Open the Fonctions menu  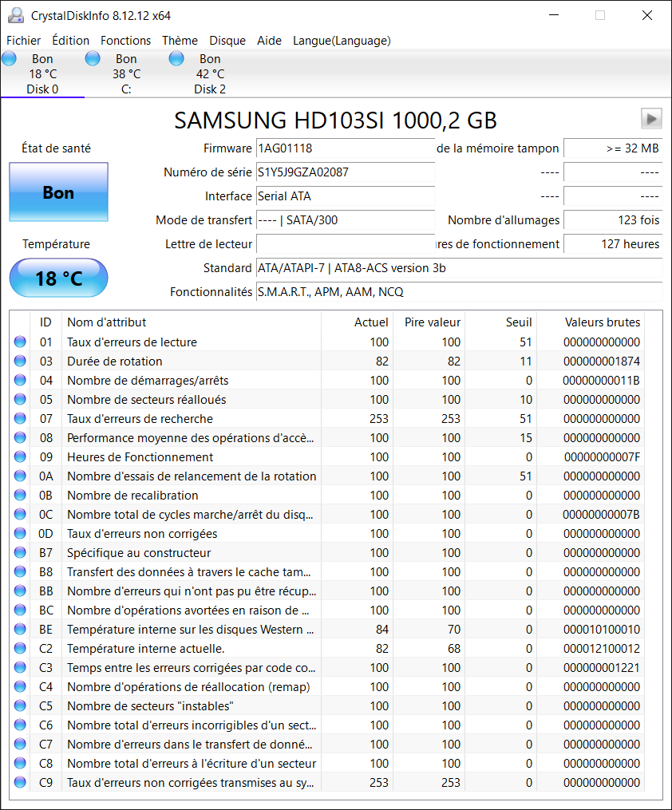[x=125, y=40]
